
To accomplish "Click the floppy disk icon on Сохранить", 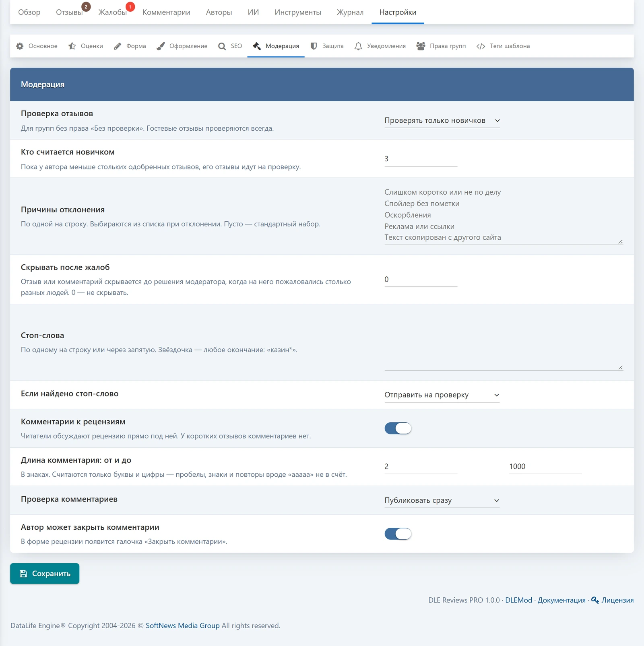I will pyautogui.click(x=23, y=574).
